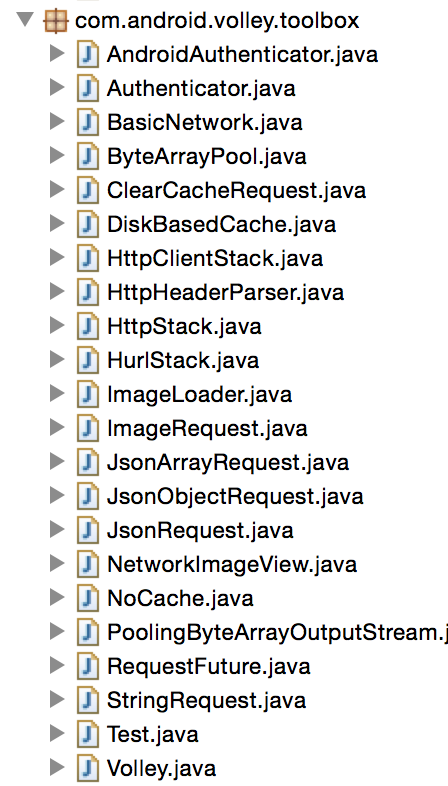Click the StringRequest.java file icon
The height and width of the screenshot is (786, 448).
point(88,702)
